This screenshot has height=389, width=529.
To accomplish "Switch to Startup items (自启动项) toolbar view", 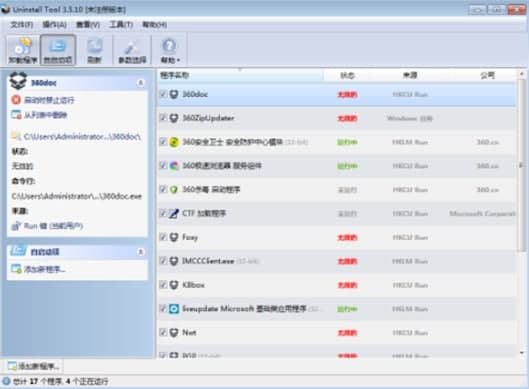I will click(x=58, y=50).
